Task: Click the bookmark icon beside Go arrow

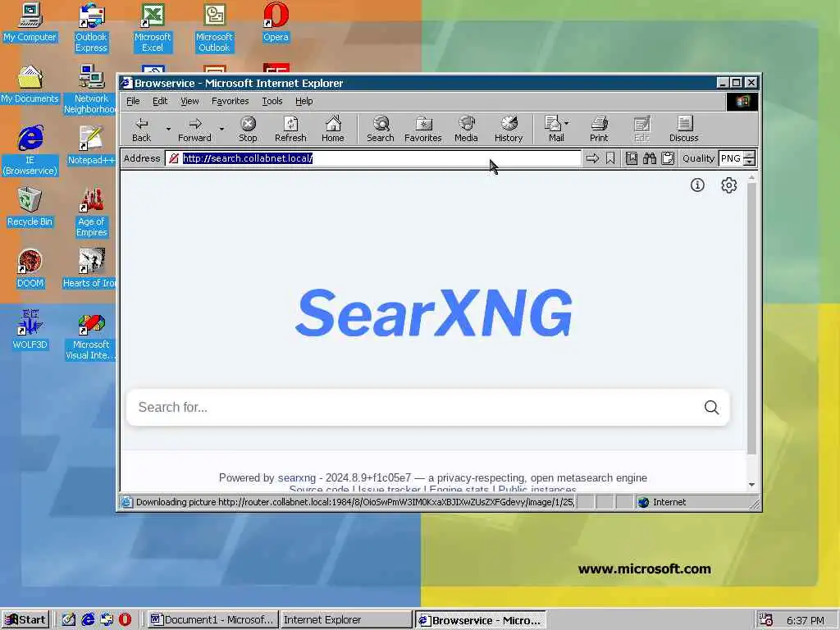Action: (610, 158)
